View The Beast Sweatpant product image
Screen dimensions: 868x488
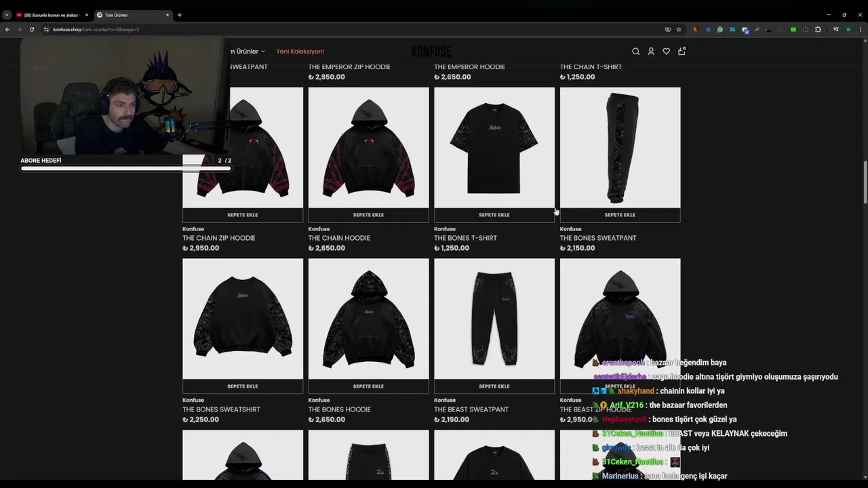[494, 319]
